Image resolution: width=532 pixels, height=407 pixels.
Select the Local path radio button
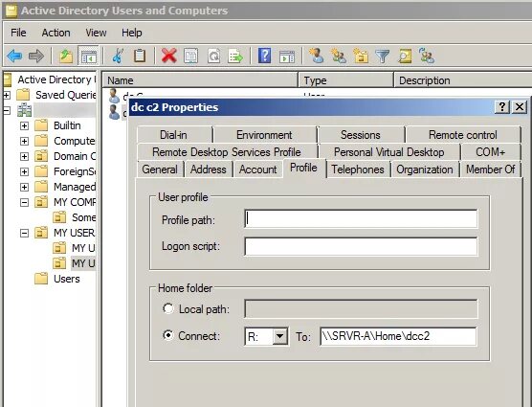(x=168, y=308)
